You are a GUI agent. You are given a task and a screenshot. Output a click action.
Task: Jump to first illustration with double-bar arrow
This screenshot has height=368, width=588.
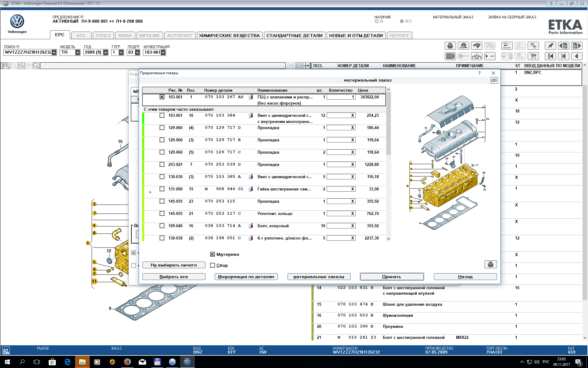click(x=550, y=56)
